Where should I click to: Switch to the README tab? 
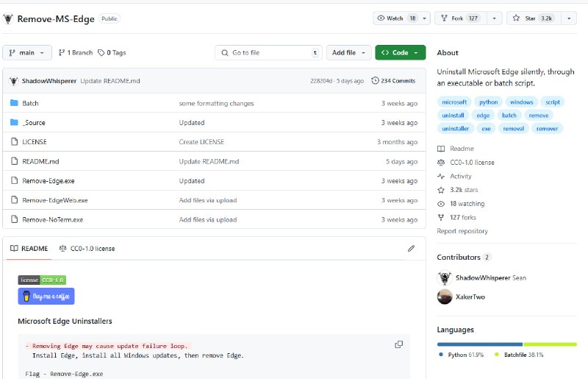tap(29, 249)
